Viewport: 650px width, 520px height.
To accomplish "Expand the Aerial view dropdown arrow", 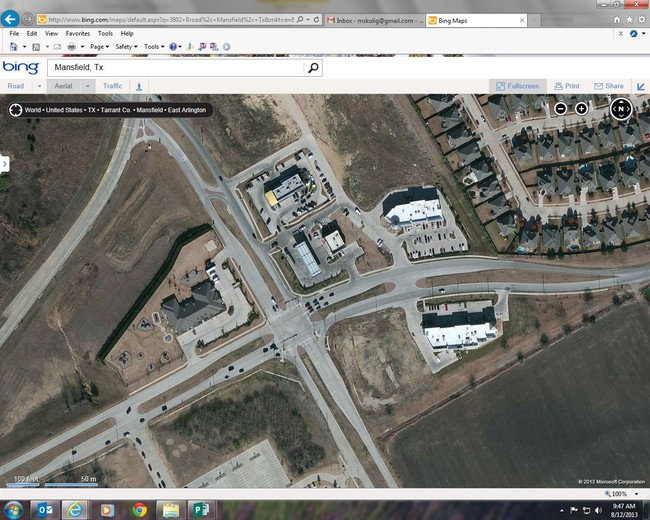I will [x=87, y=86].
